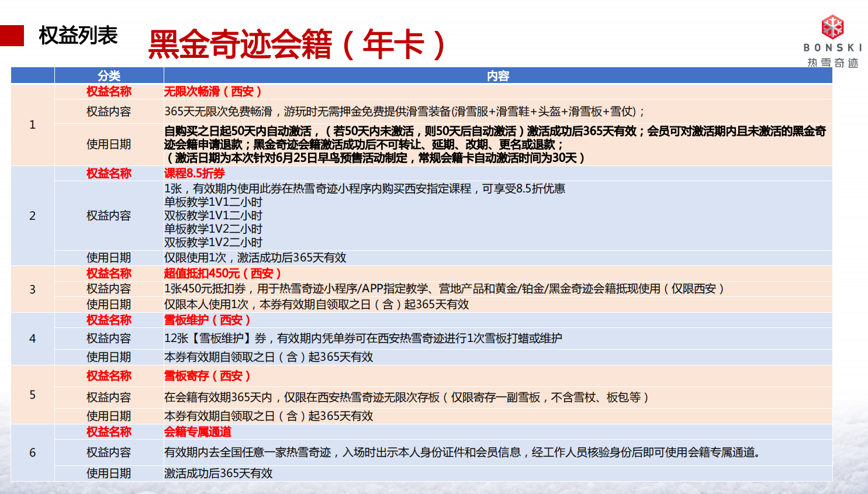This screenshot has width=868, height=494.
Task: Click the '内容' column header
Action: [498, 76]
